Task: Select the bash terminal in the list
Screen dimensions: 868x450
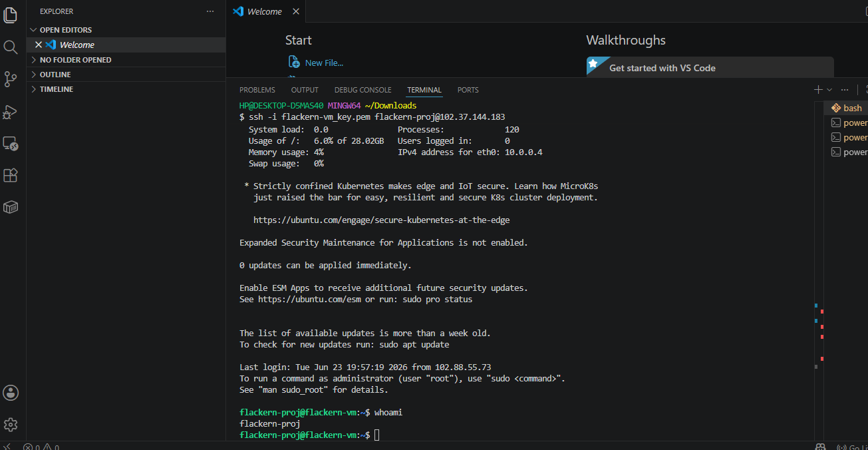Action: (x=847, y=108)
